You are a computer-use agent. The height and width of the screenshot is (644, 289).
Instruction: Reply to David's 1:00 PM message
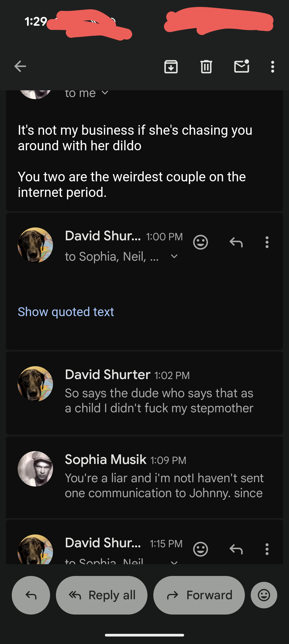click(x=236, y=242)
